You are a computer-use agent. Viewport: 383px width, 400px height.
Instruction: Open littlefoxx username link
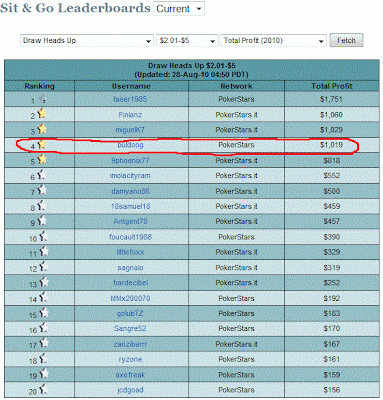[x=130, y=252]
